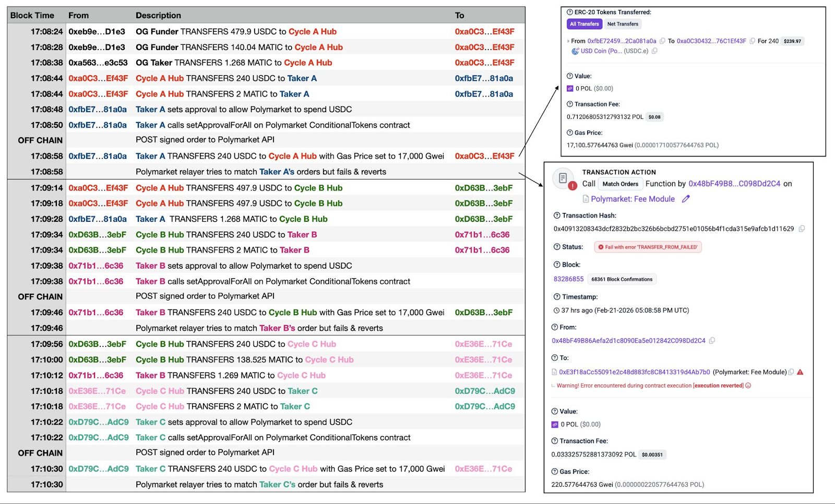Open the To address 0xE3f18aCc55091e...4Ab7b0 link
The width and height of the screenshot is (835, 504).
tap(634, 372)
